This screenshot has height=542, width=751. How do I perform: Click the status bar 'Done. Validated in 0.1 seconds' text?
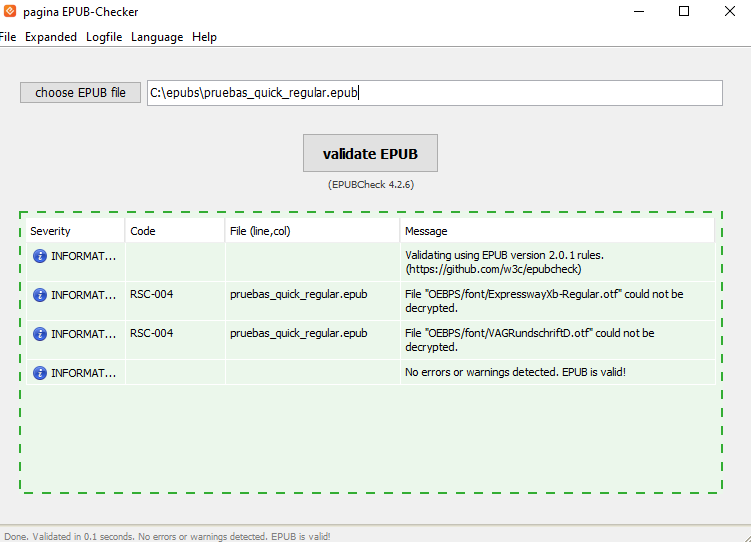coord(167,536)
